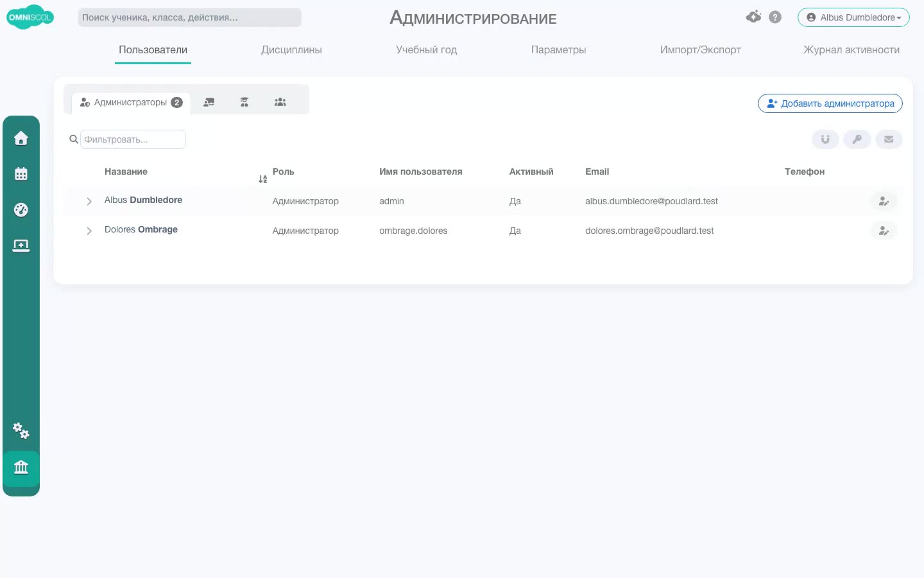Click the magnifier icon beside the filter field
The width and height of the screenshot is (924, 578).
pyautogui.click(x=74, y=139)
